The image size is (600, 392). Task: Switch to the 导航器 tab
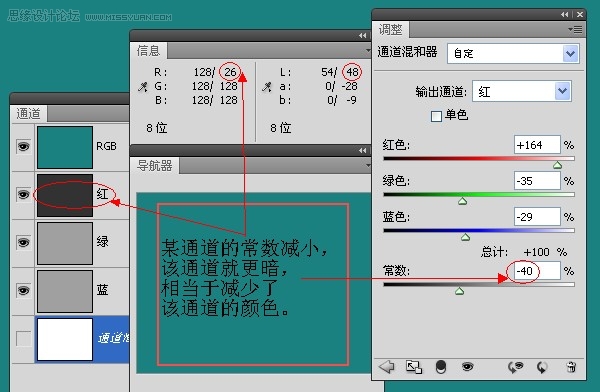click(x=155, y=166)
